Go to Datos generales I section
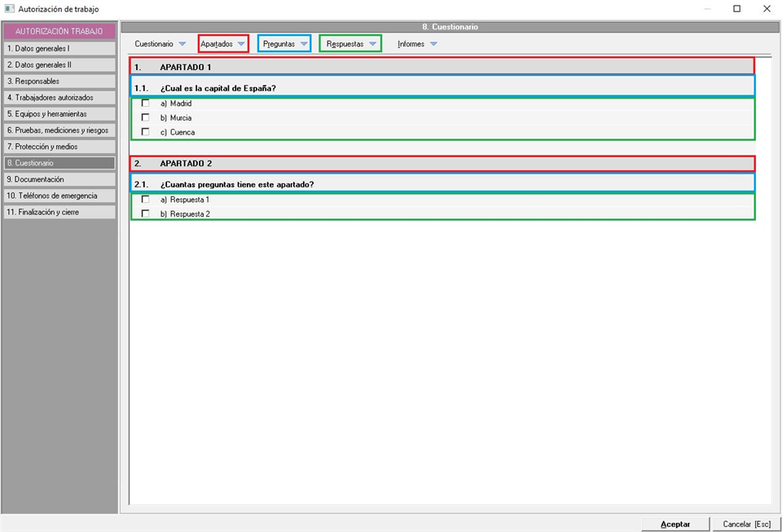Image resolution: width=782 pixels, height=532 pixels. [59, 49]
